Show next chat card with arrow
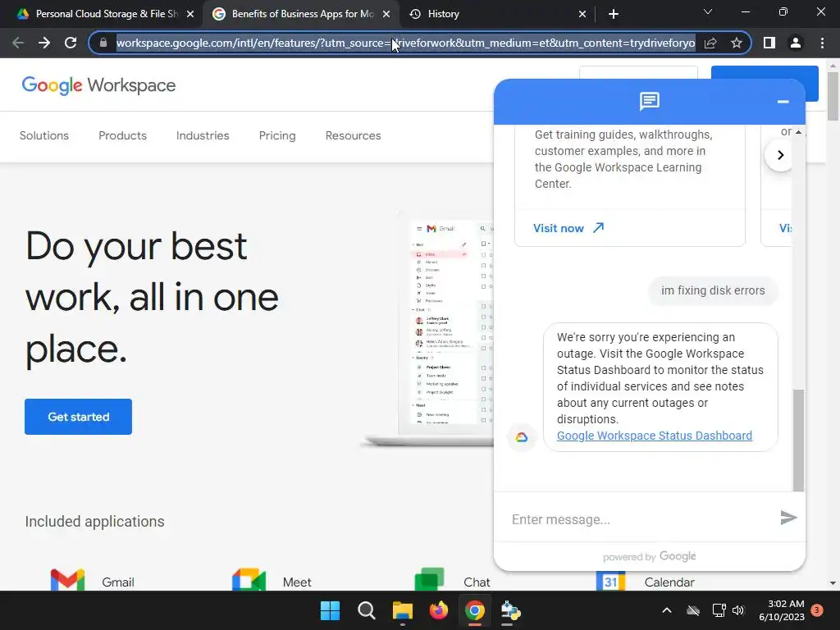The image size is (840, 630). coord(780,155)
